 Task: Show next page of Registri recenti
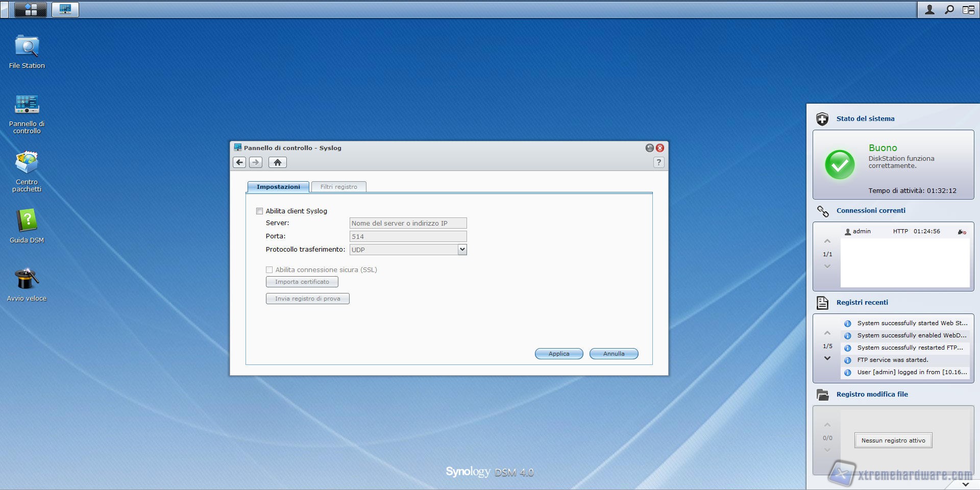tap(827, 358)
